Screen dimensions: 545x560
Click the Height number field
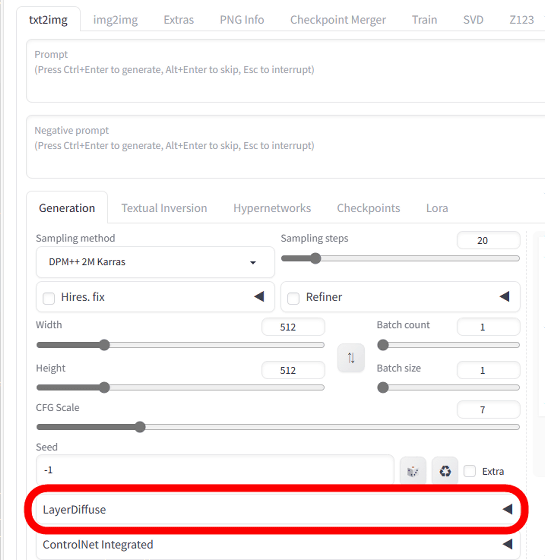tap(293, 370)
